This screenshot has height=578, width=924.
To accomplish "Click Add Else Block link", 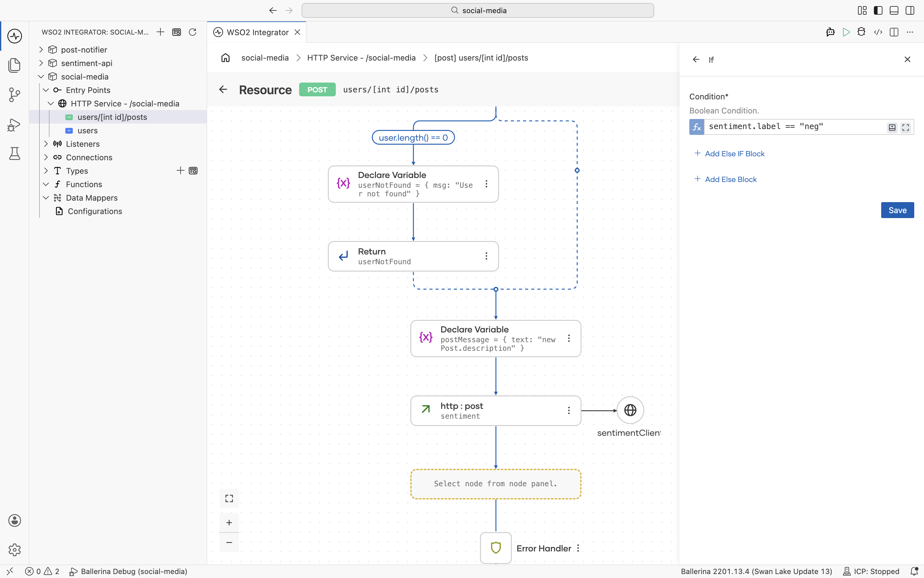I will pos(725,179).
